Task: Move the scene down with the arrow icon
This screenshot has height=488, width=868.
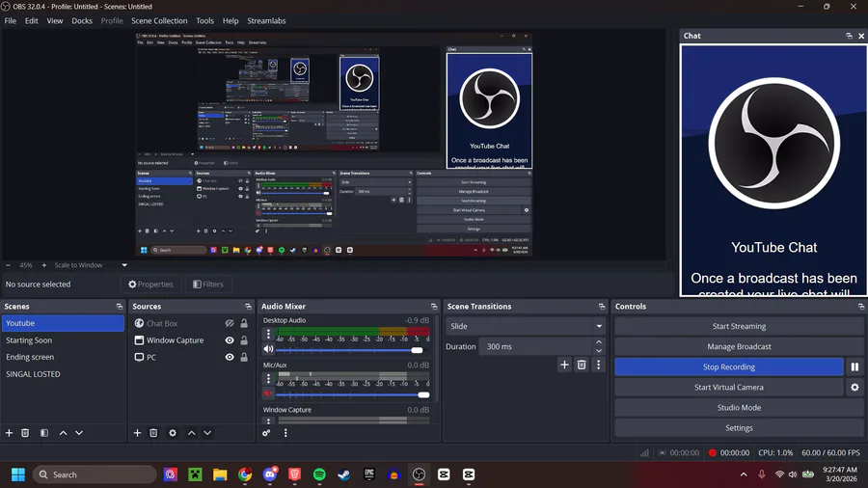Action: click(79, 433)
